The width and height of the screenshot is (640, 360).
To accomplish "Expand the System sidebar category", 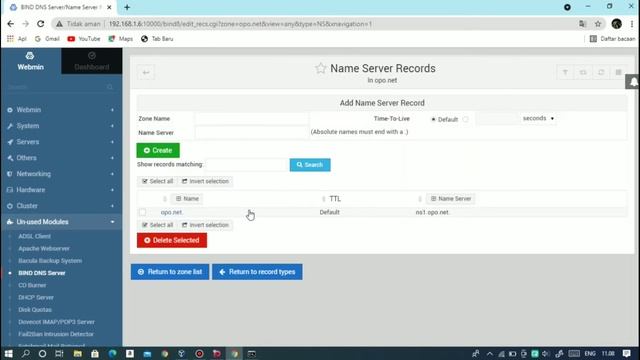I will (61, 126).
